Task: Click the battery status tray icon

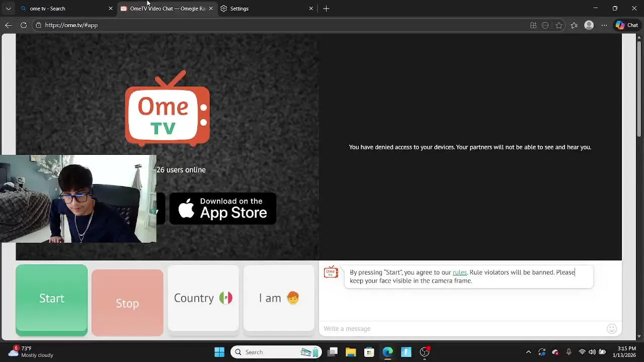Action: coord(602,352)
